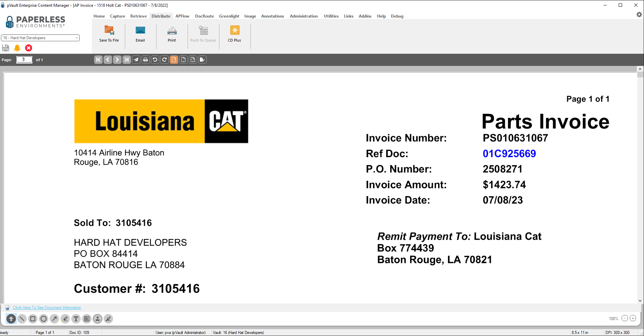Open the DocRoute tab
This screenshot has height=336, width=644.
pos(205,16)
